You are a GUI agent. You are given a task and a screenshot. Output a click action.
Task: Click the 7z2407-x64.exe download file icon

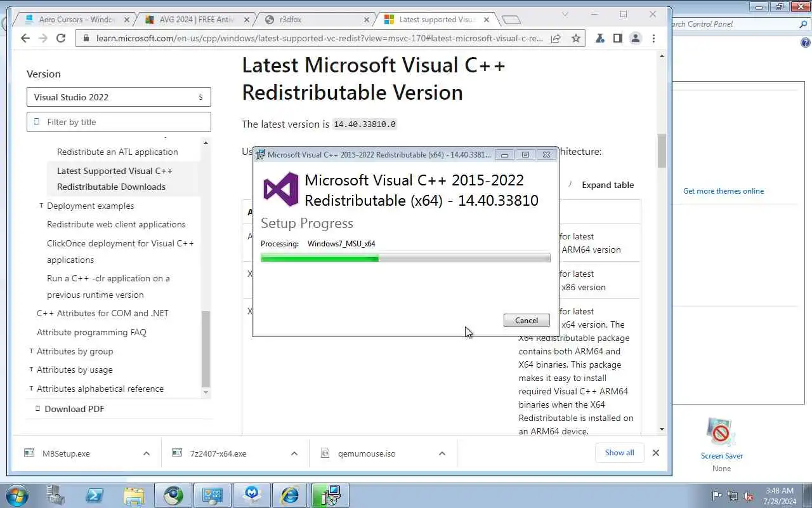(177, 453)
